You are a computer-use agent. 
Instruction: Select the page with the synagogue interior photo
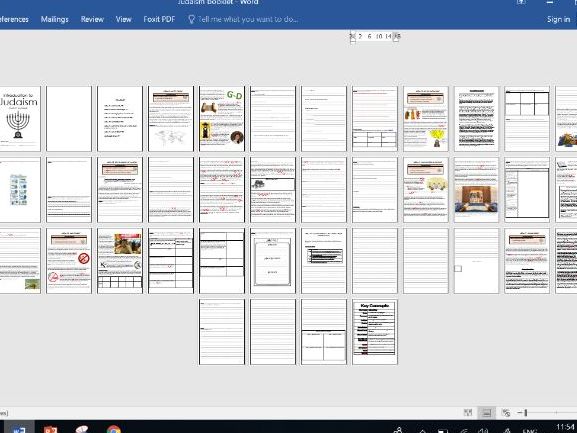pos(476,190)
